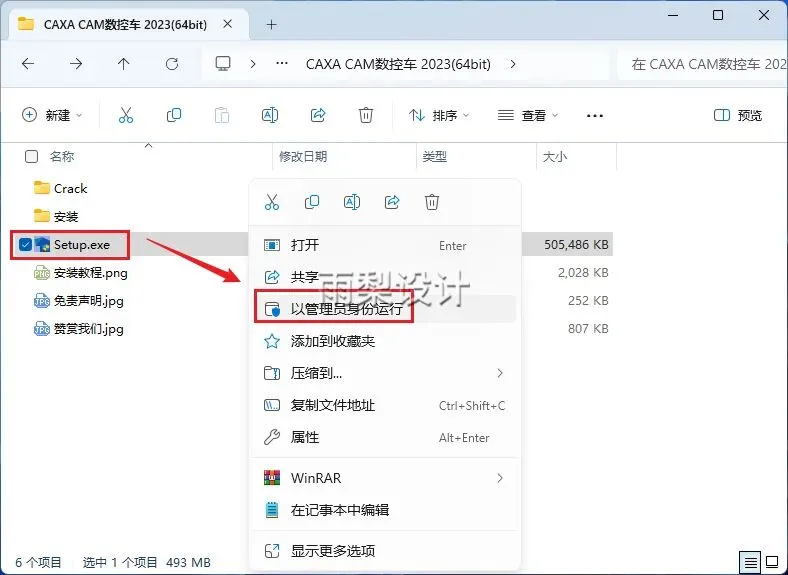Image resolution: width=788 pixels, height=575 pixels.
Task: Switch to details view in the status bar
Action: [x=750, y=562]
